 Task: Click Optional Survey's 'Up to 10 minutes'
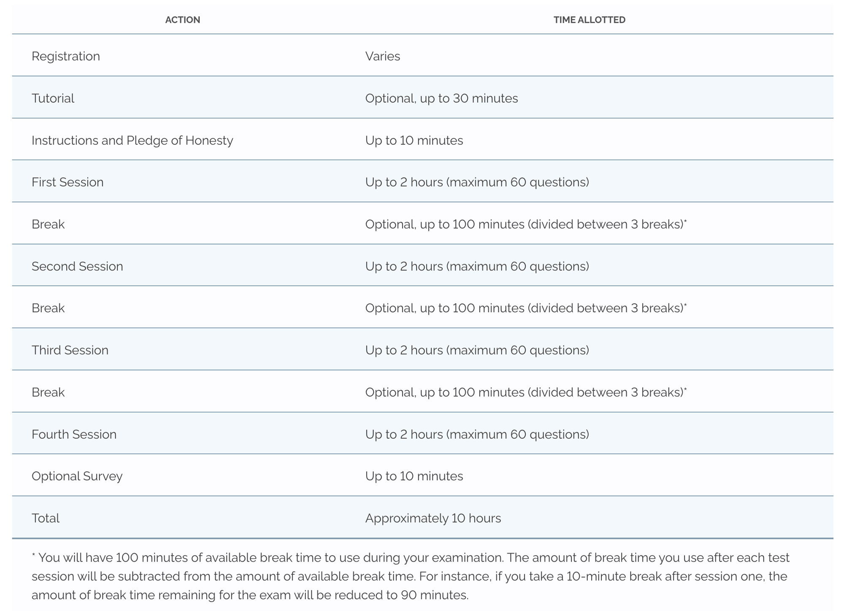click(414, 476)
